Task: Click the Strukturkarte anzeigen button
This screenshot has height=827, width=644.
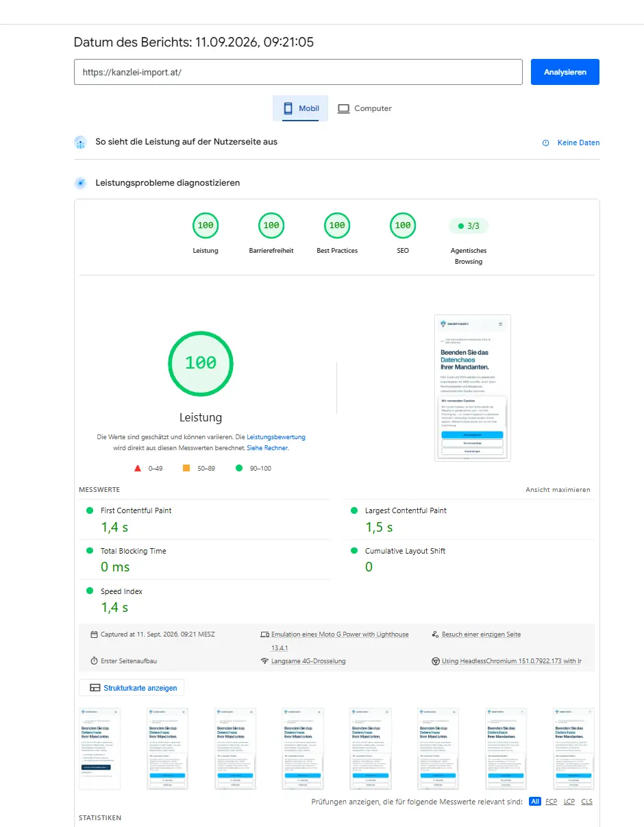Action: tap(132, 687)
